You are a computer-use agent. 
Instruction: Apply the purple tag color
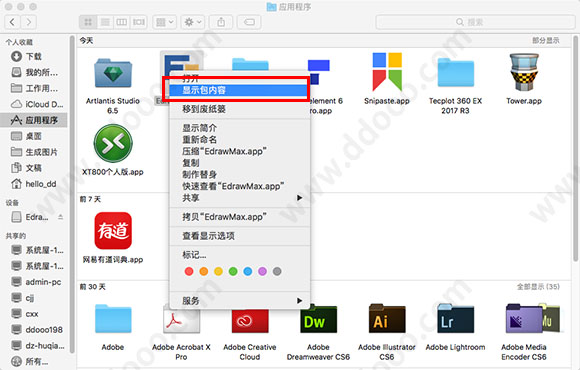[x=262, y=271]
